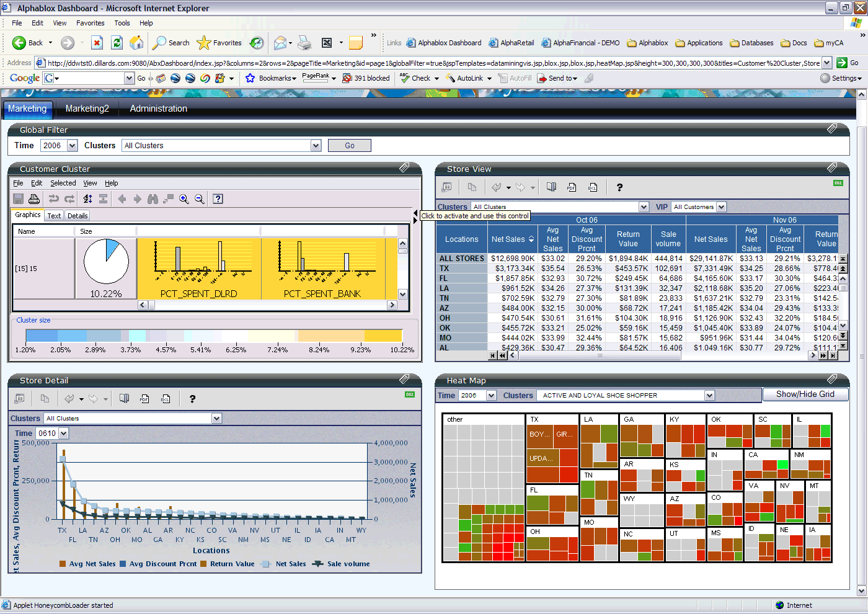The image size is (868, 614).
Task: Open Selected menu in Customer Cluster
Action: [63, 183]
